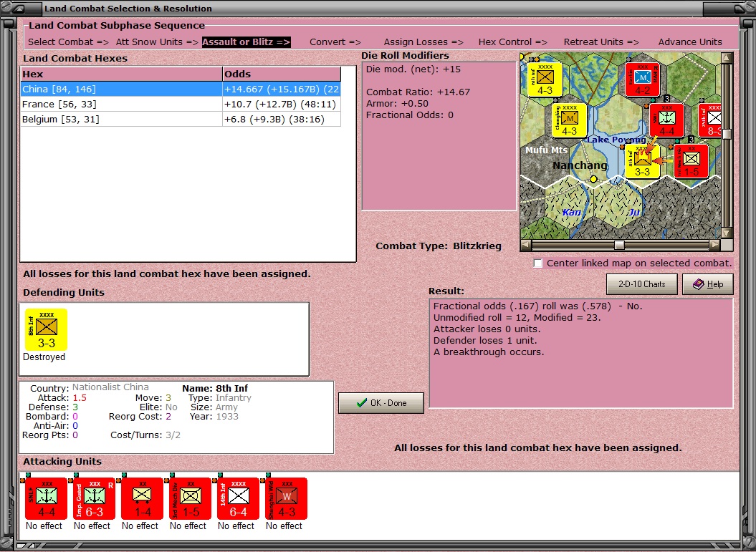Image resolution: width=756 pixels, height=552 pixels.
Task: Click the Select Combat subphase step
Action: click(x=69, y=42)
